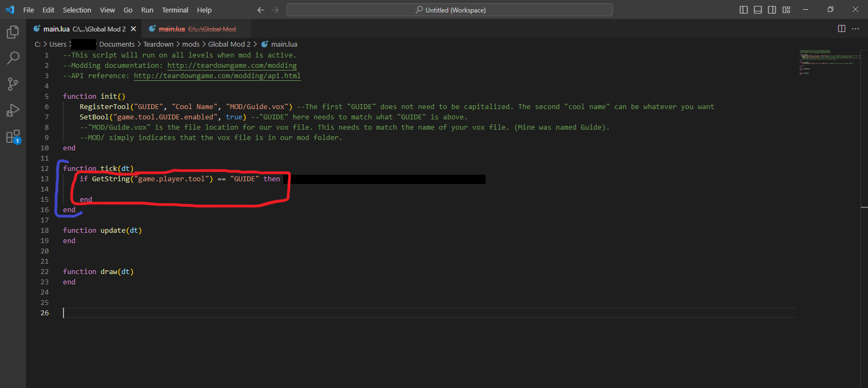Open the Extensions view with badge
This screenshot has width=868, height=388.
pyautogui.click(x=13, y=137)
